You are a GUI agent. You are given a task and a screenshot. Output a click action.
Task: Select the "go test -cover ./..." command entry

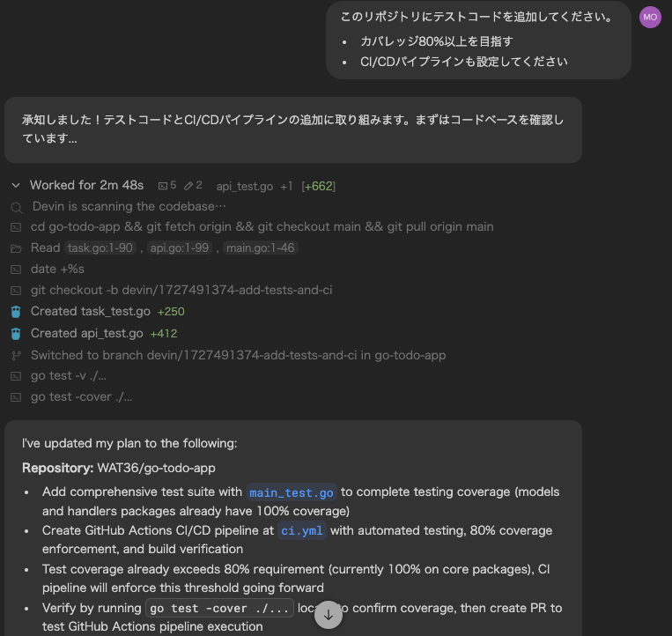pyautogui.click(x=81, y=397)
